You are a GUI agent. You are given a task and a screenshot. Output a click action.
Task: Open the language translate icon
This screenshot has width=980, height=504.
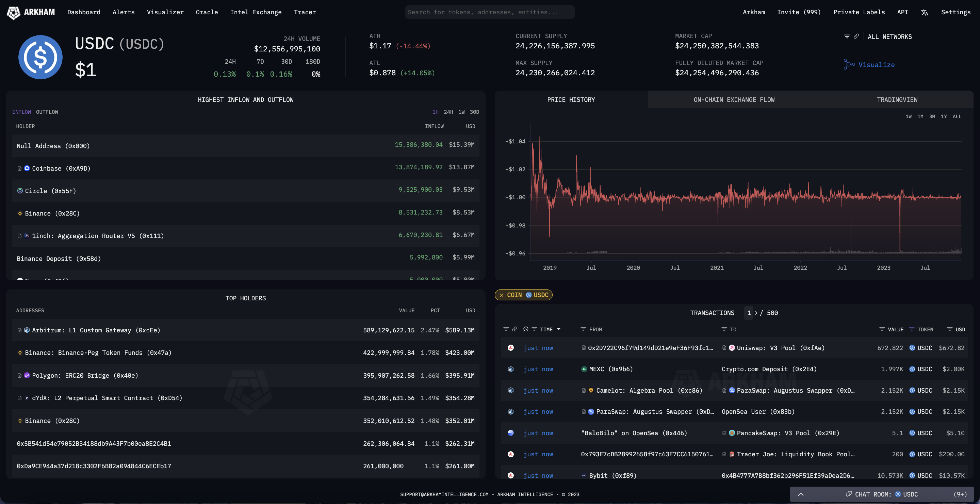click(925, 13)
